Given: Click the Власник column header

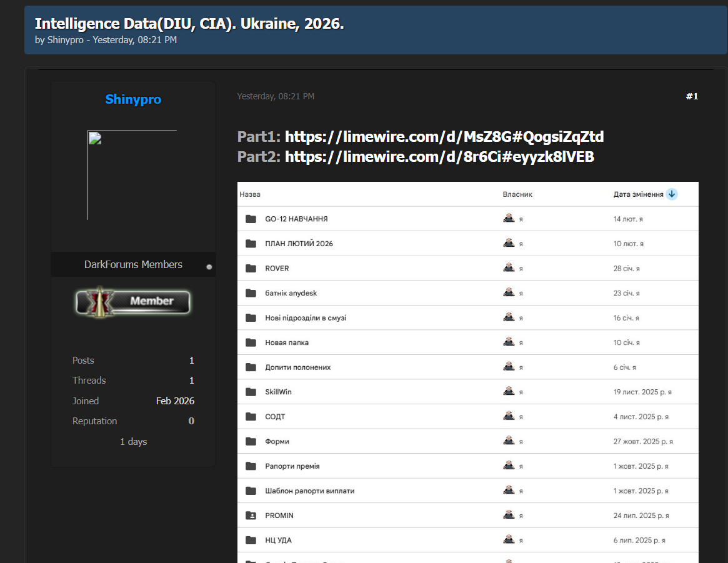Looking at the screenshot, I should 517,194.
